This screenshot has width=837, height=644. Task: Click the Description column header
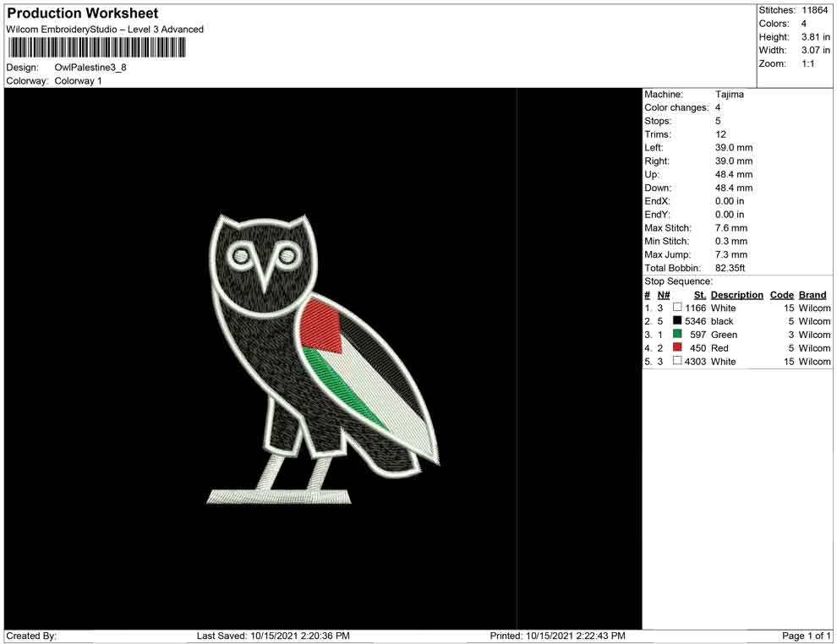pos(737,295)
